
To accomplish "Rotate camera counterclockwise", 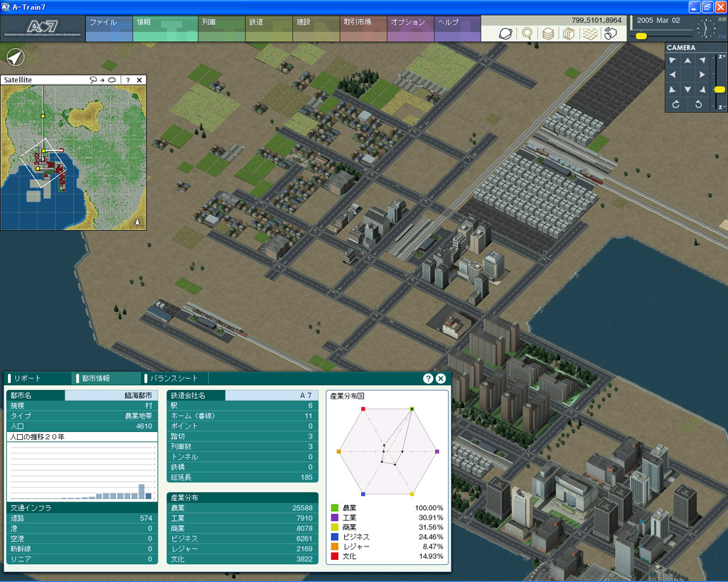I will [x=698, y=104].
